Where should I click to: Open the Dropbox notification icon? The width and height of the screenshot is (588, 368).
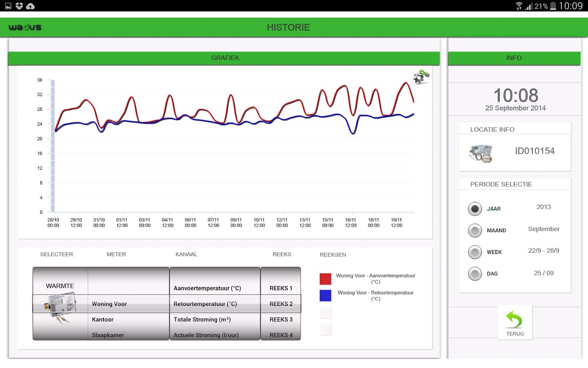(x=19, y=6)
